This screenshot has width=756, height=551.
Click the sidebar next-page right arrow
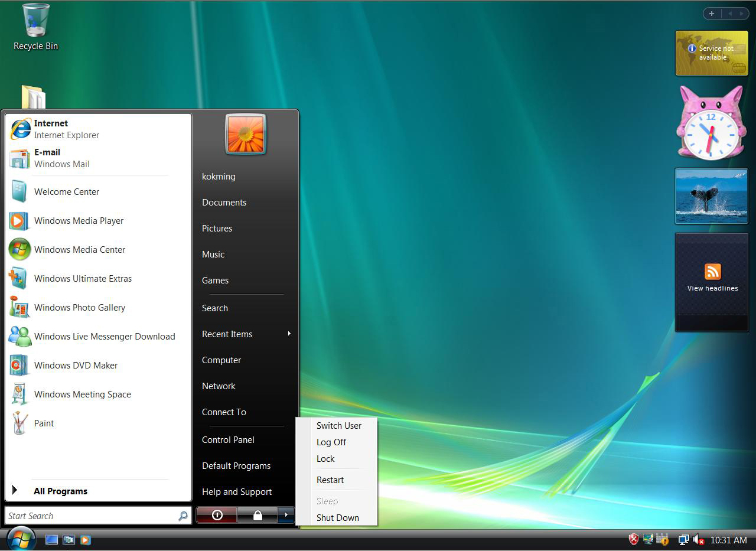[x=742, y=14]
